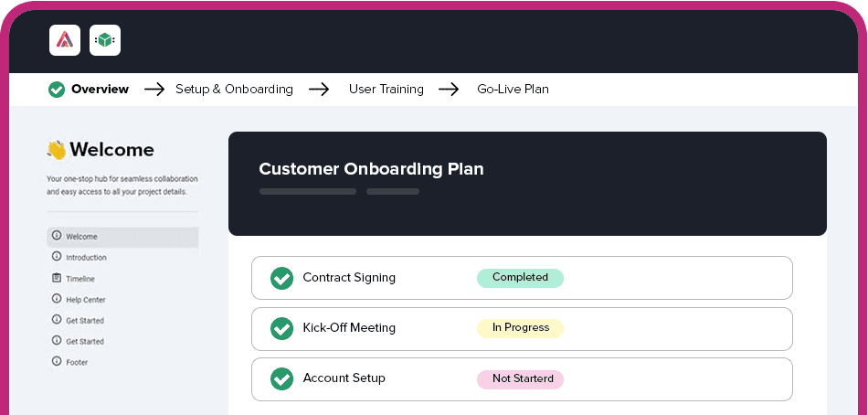The height and width of the screenshot is (415, 868).
Task: Switch to the User Training step
Action: pos(386,90)
